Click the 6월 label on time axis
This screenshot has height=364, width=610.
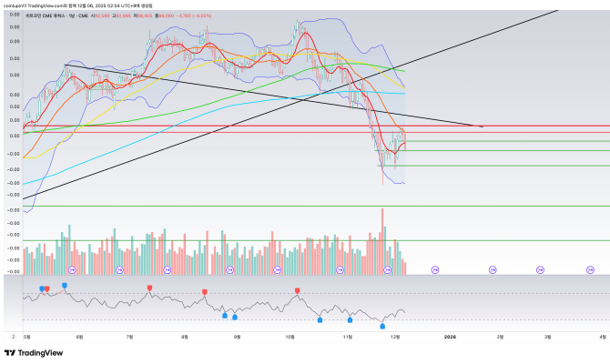pyautogui.click(x=78, y=336)
